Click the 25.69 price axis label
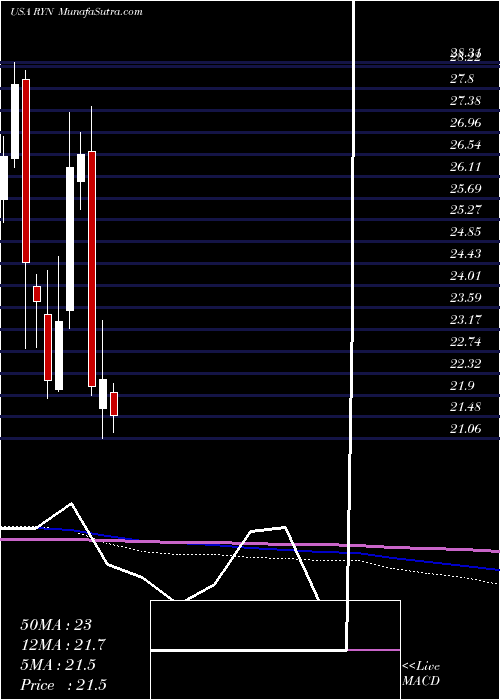500x700 pixels. [x=466, y=188]
